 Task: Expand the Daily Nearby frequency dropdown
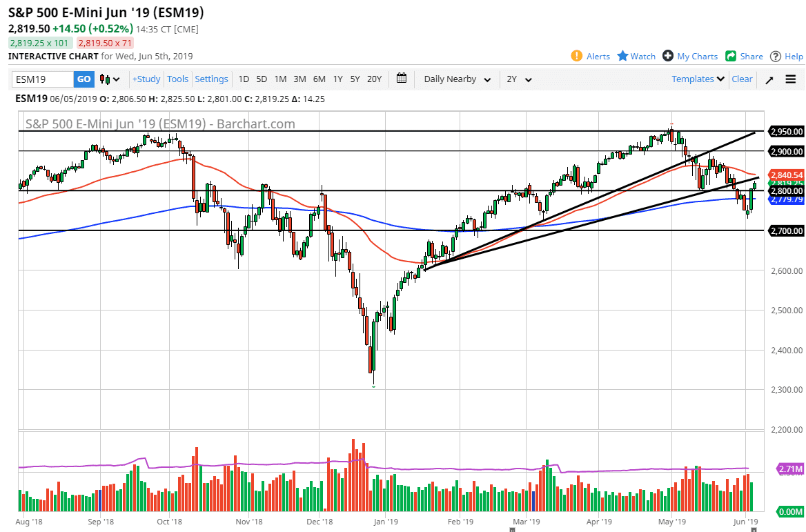457,79
